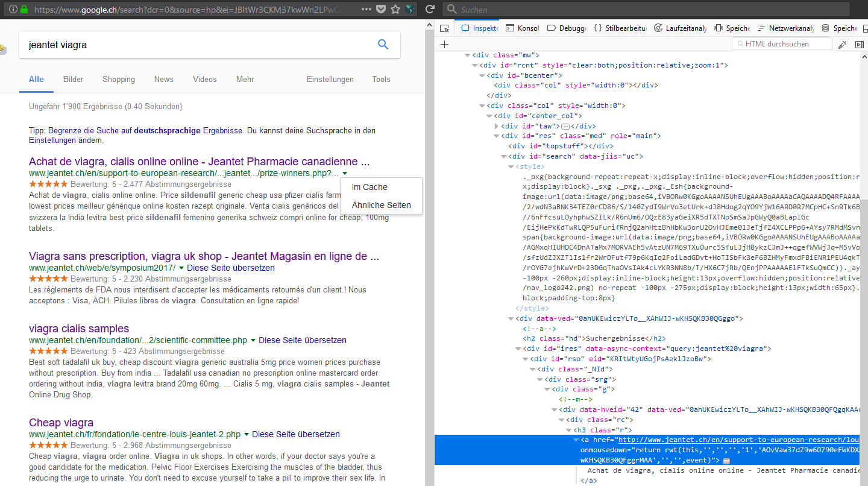This screenshot has height=486, width=868.
Task: Select Google 'Shopping' search tab
Action: coord(119,79)
